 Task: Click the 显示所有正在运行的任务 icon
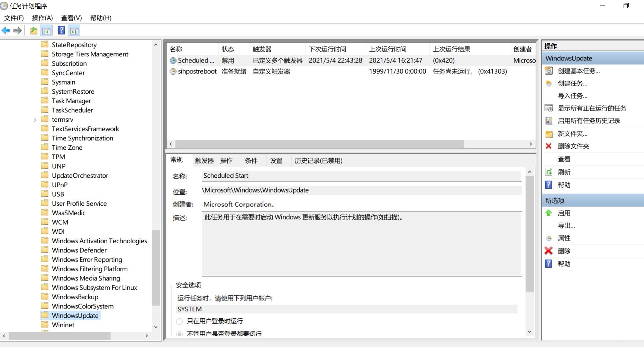click(x=548, y=108)
